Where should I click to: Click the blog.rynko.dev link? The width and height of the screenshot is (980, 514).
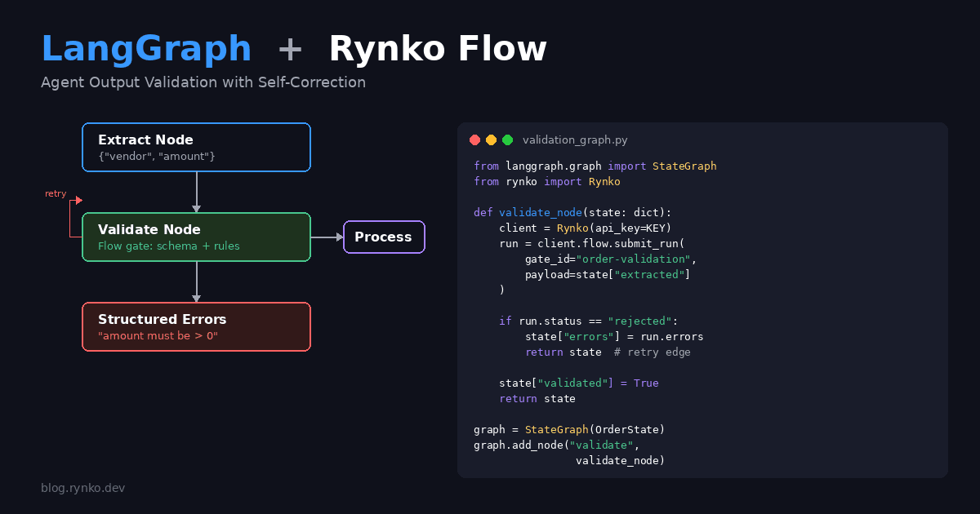[x=82, y=487]
